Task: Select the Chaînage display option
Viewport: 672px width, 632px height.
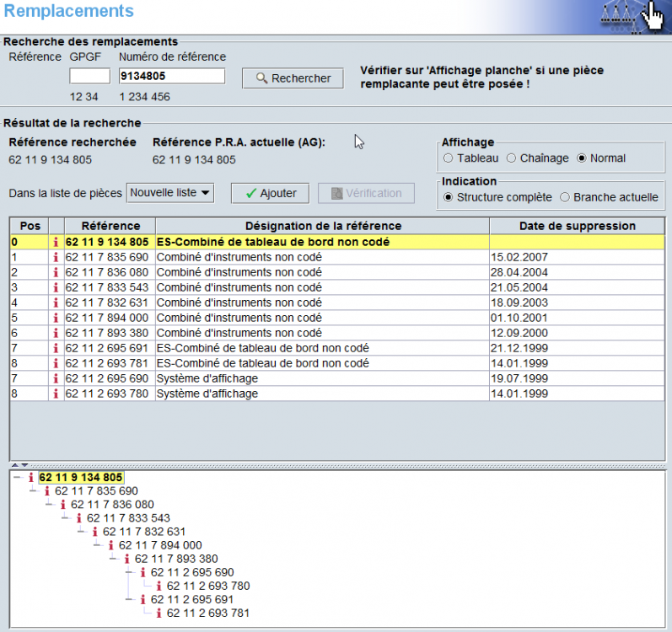Action: tap(511, 158)
